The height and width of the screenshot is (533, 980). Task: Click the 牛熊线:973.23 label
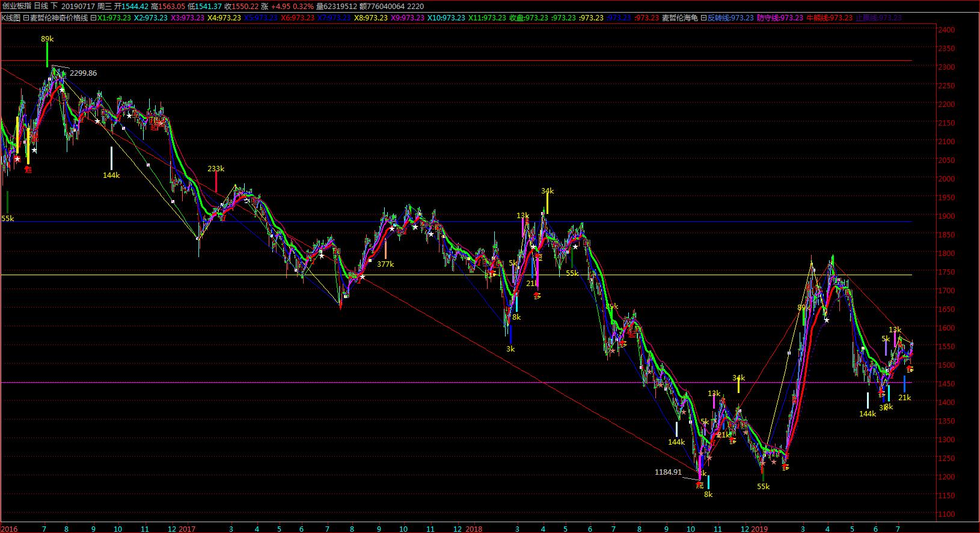tap(829, 18)
